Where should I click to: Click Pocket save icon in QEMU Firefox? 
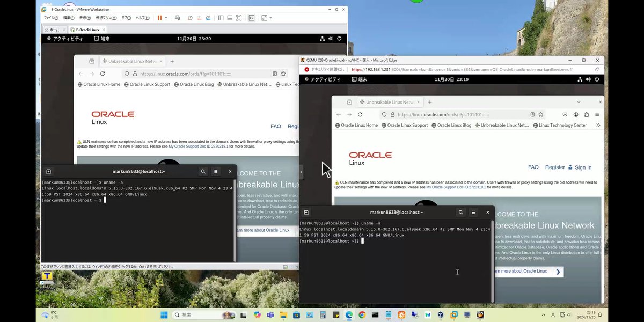pyautogui.click(x=565, y=114)
